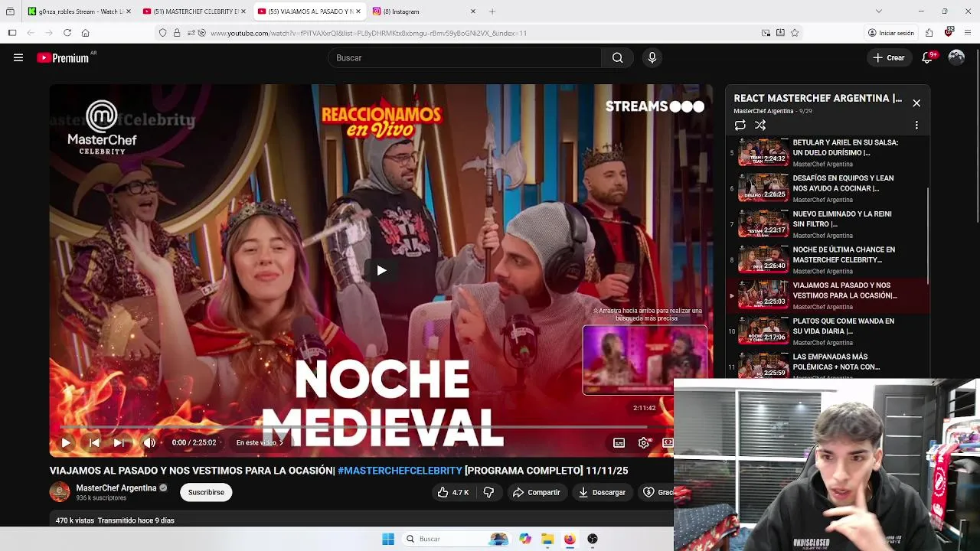Open Firefox from the taskbar
Viewport: 980px width, 551px height.
(x=570, y=539)
